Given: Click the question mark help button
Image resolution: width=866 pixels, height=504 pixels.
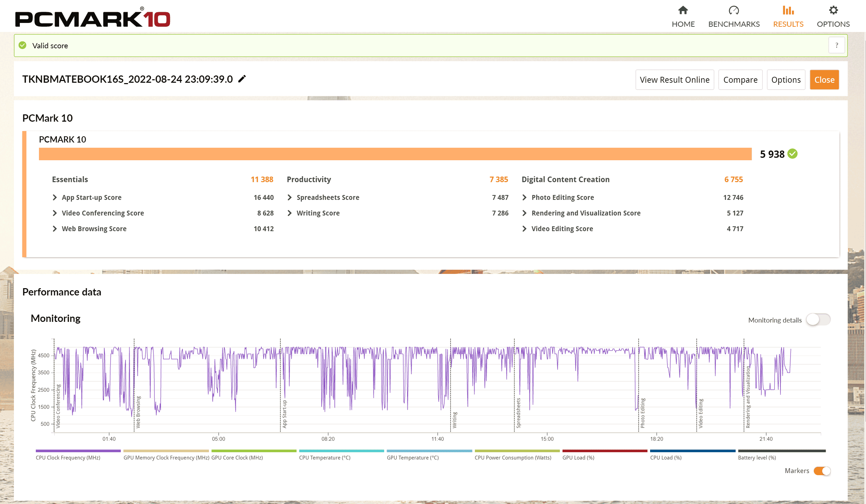Looking at the screenshot, I should pyautogui.click(x=836, y=45).
